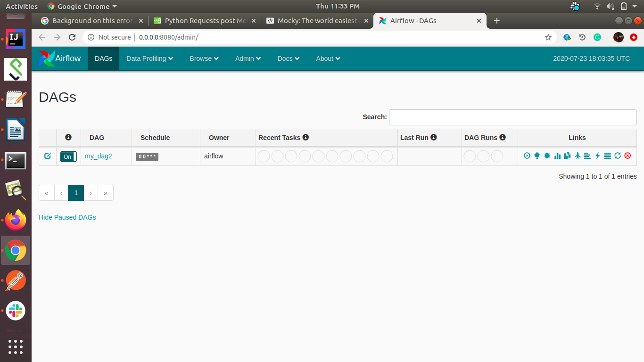Screen dimensions: 644x362
Task: Go back to the previous page
Action: point(42,37)
